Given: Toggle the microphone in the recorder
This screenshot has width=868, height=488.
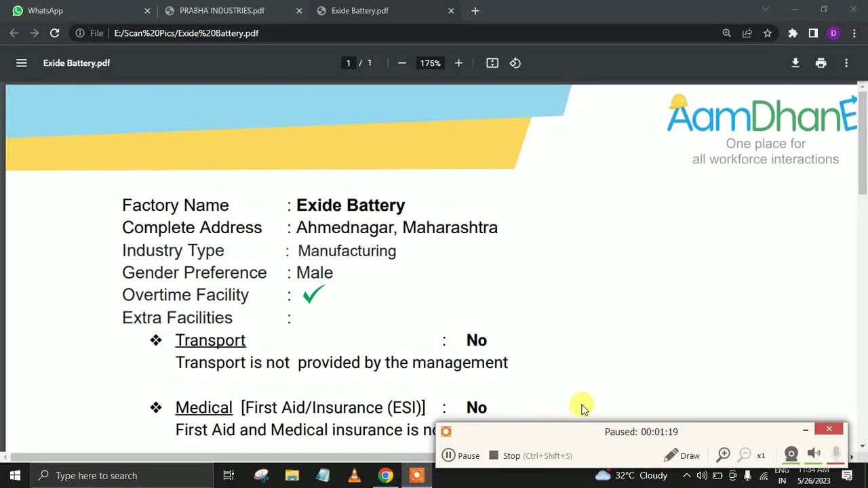Looking at the screenshot, I should click(x=836, y=454).
